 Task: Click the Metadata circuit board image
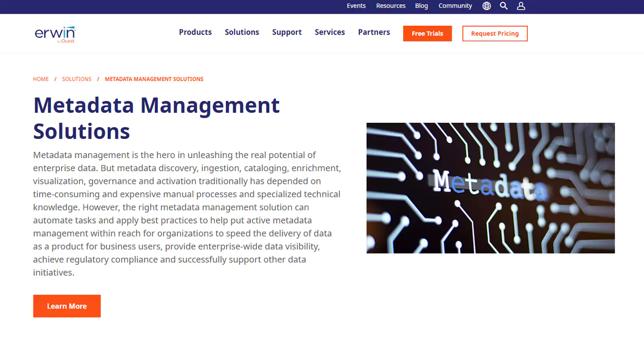(490, 188)
